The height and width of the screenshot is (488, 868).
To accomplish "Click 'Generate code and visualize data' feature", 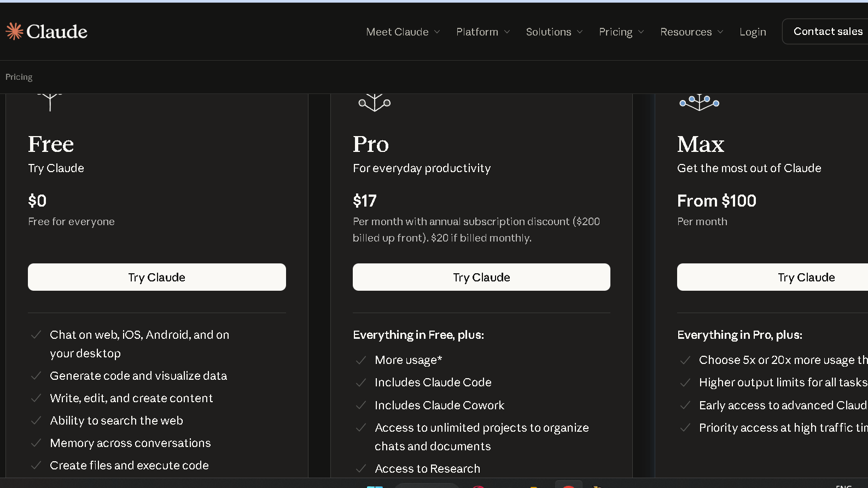I will click(138, 376).
